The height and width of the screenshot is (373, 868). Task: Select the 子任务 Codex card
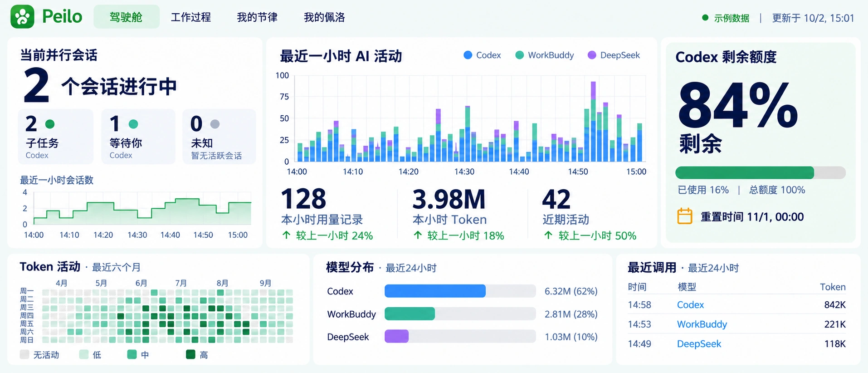click(56, 137)
